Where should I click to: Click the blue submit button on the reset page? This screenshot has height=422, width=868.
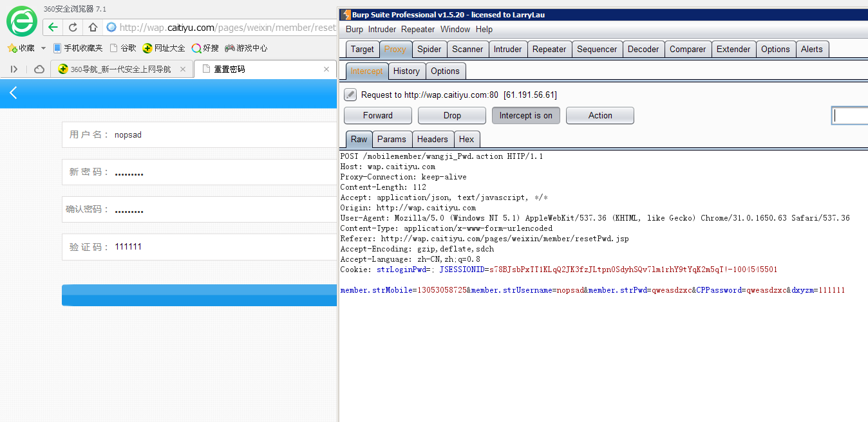tap(200, 295)
